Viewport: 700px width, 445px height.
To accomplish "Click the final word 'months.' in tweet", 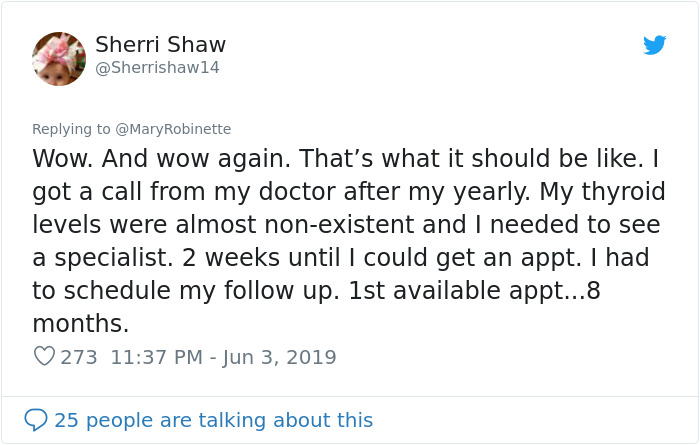I will (81, 324).
